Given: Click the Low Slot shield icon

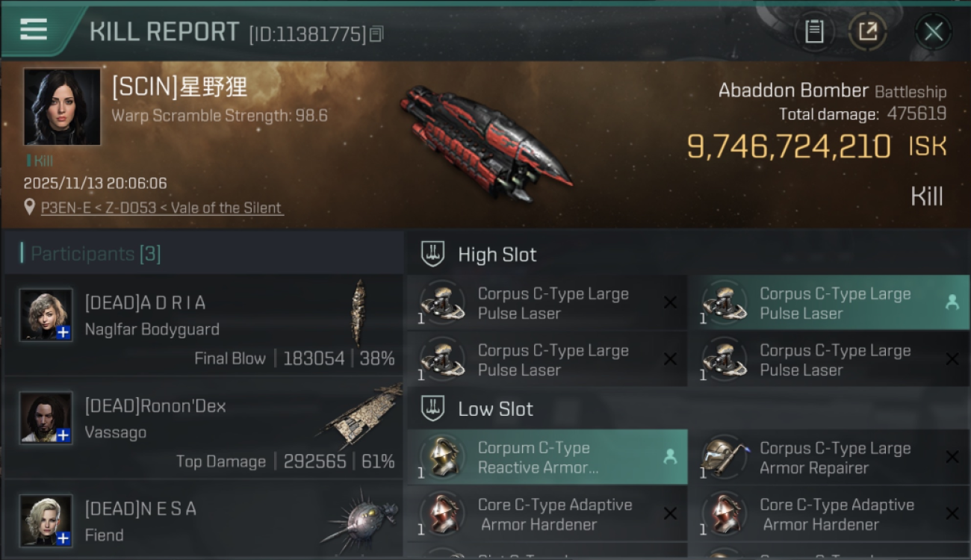Looking at the screenshot, I should [x=433, y=408].
